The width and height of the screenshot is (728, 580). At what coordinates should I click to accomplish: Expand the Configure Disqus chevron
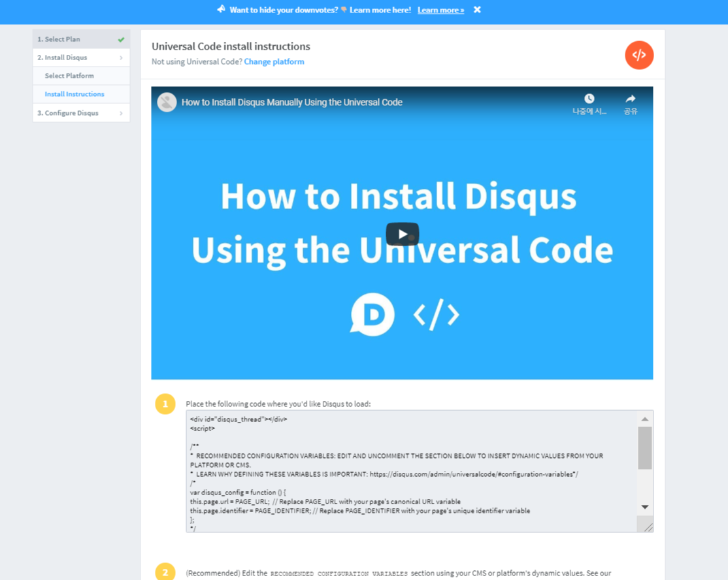click(121, 113)
